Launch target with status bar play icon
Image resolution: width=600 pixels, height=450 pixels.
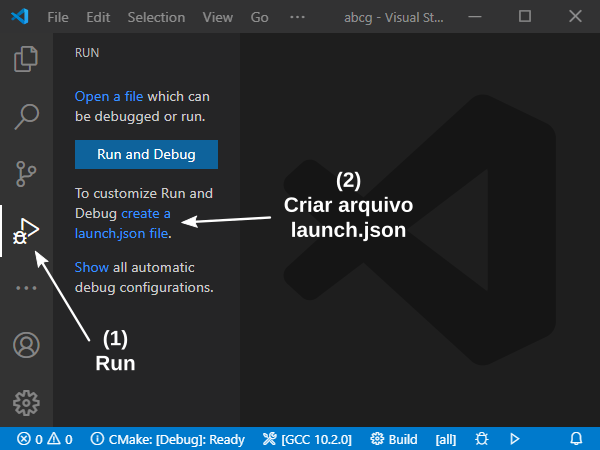click(x=515, y=439)
